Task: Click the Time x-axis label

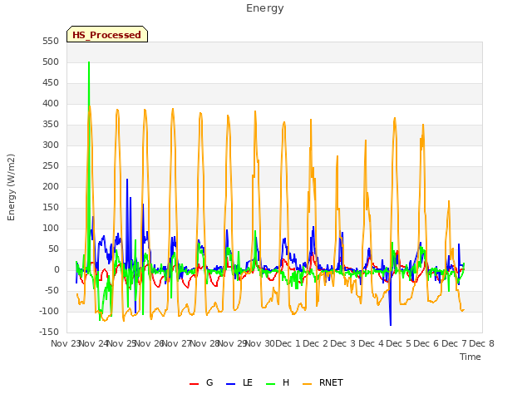Action: [470, 357]
